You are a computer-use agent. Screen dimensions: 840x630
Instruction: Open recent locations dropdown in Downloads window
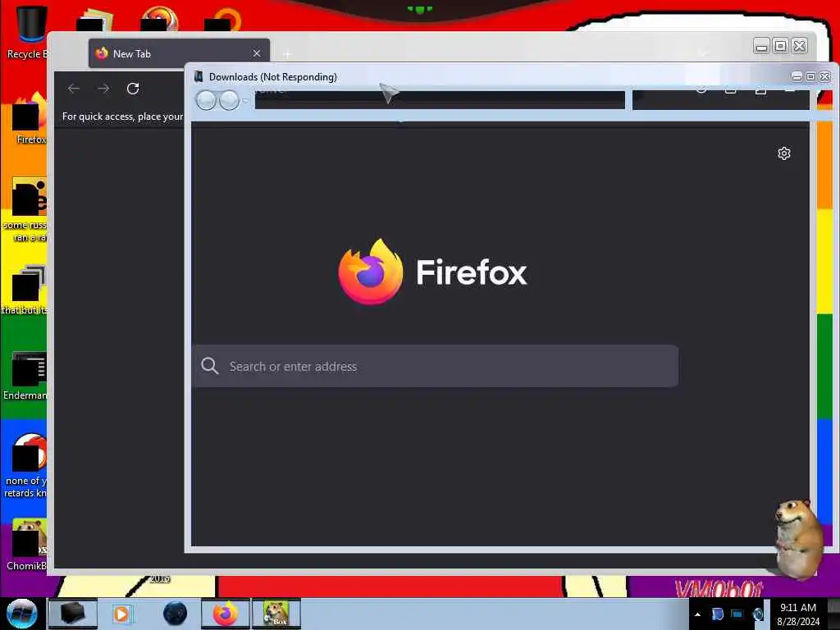(244, 101)
